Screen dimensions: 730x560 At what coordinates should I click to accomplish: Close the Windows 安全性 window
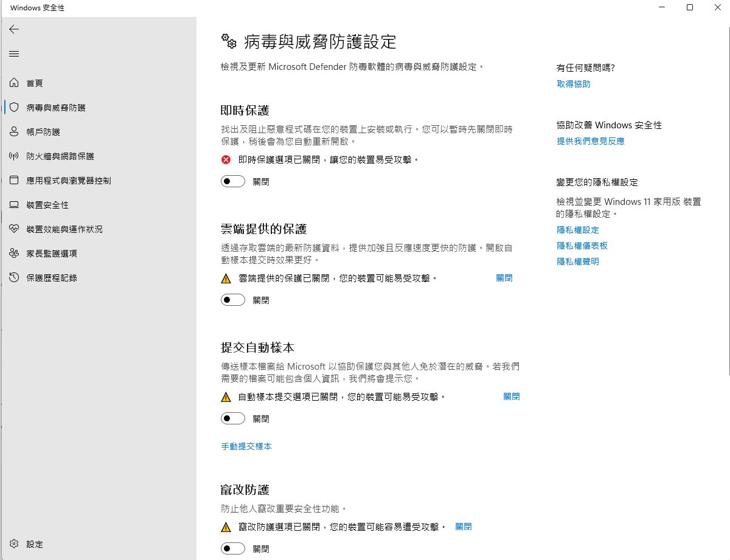click(x=717, y=7)
